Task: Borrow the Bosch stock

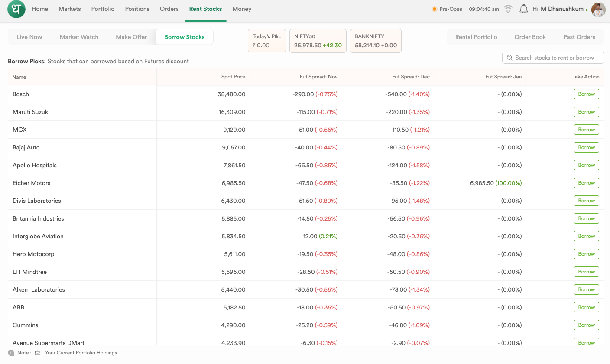Action: 586,94
